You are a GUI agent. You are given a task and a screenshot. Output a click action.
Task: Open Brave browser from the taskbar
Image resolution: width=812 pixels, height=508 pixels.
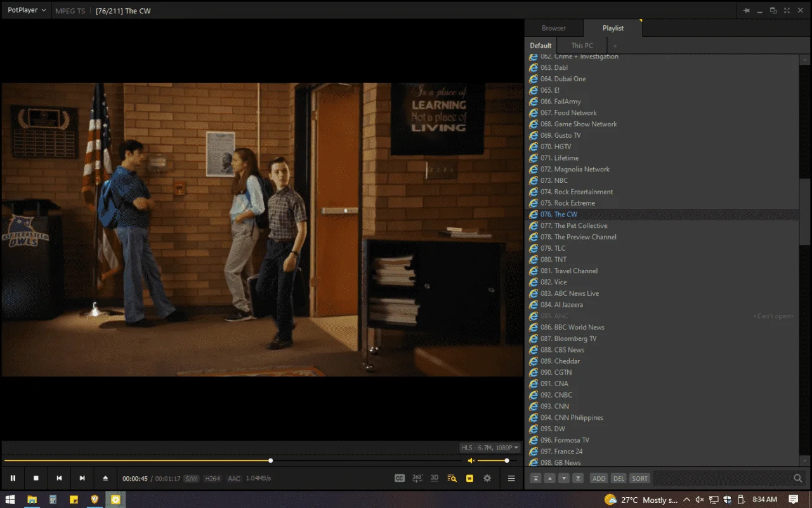(x=95, y=499)
